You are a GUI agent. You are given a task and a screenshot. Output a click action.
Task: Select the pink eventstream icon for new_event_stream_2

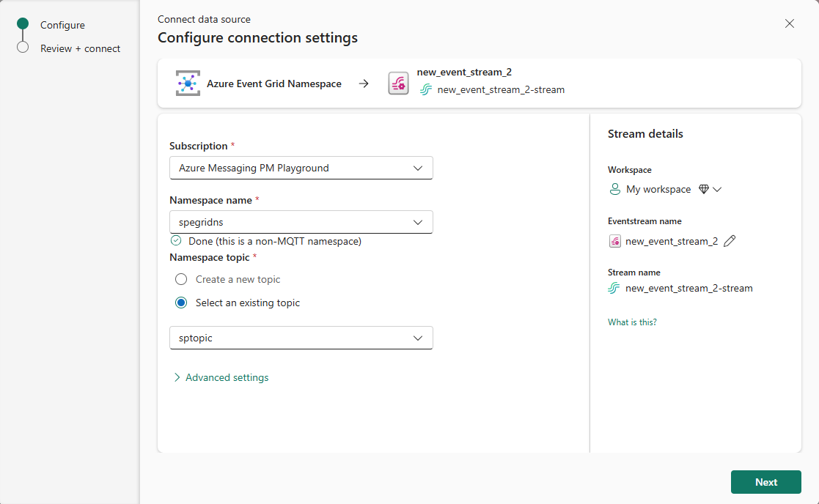click(x=398, y=84)
